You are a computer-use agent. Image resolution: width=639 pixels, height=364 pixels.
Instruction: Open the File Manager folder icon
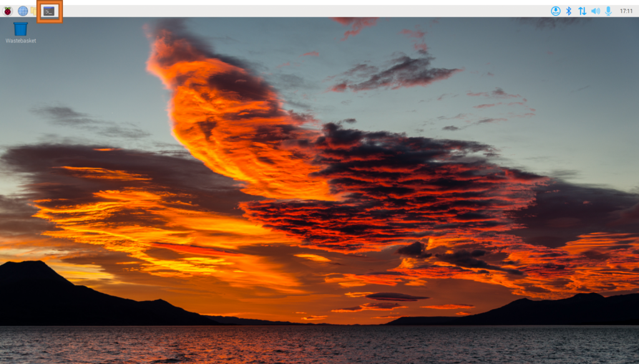tap(34, 11)
